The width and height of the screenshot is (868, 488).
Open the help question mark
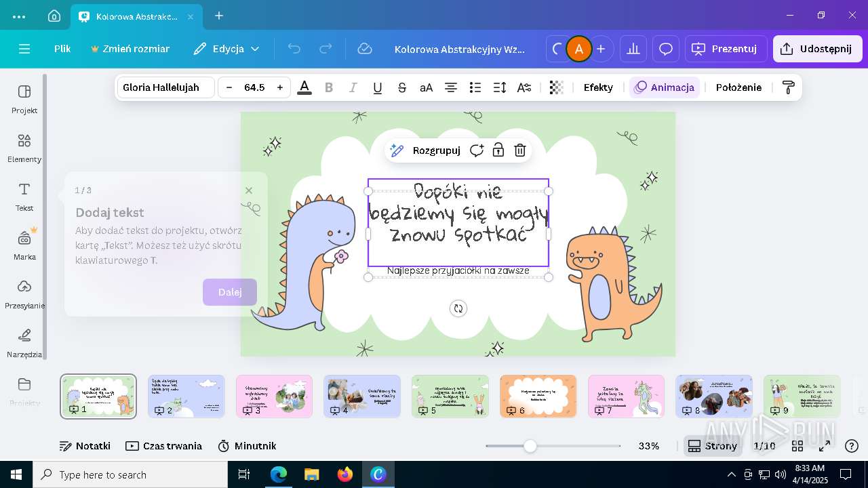852,446
